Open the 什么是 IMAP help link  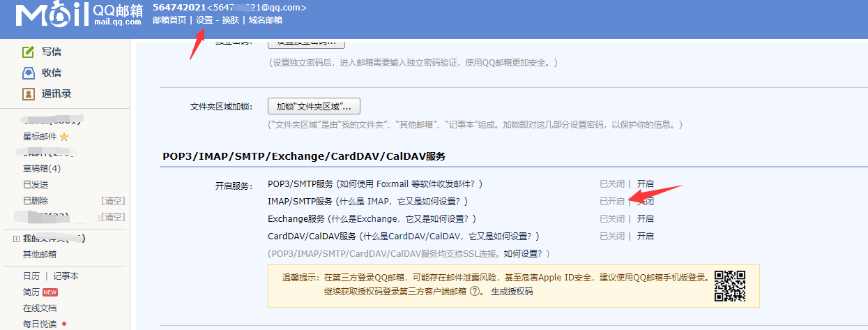[401, 202]
